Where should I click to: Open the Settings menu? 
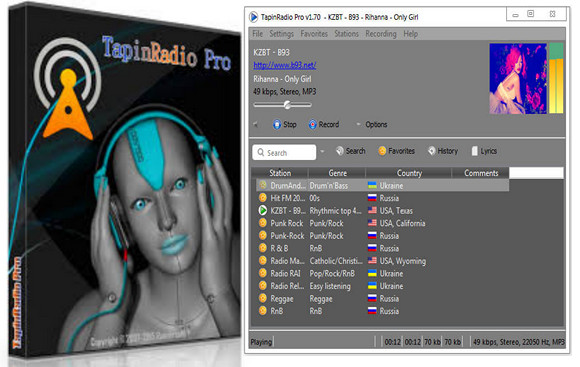tap(281, 34)
